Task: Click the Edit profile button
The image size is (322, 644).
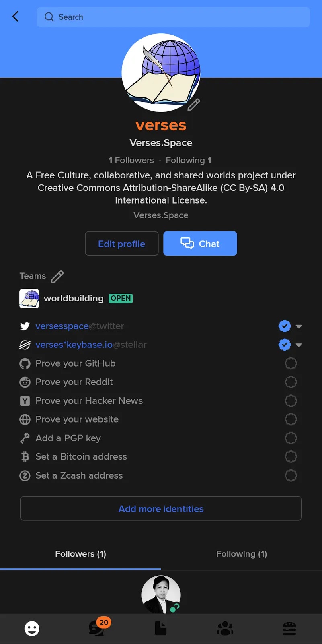Action: click(x=122, y=244)
